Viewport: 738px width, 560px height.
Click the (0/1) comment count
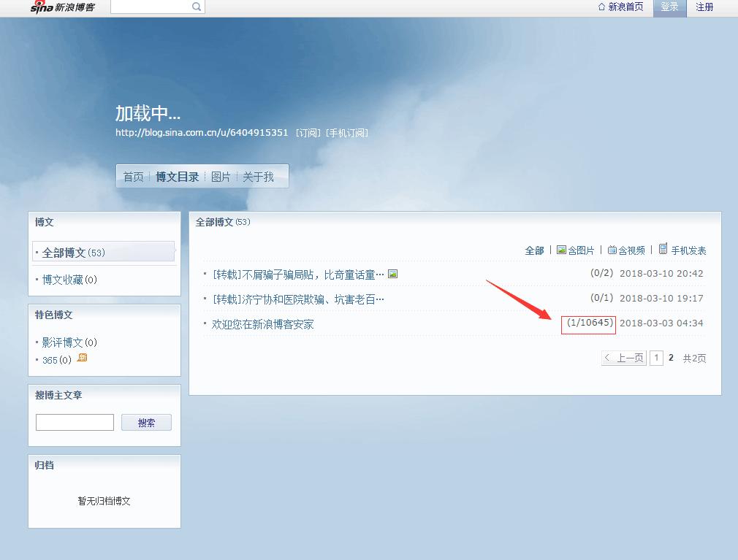(602, 298)
